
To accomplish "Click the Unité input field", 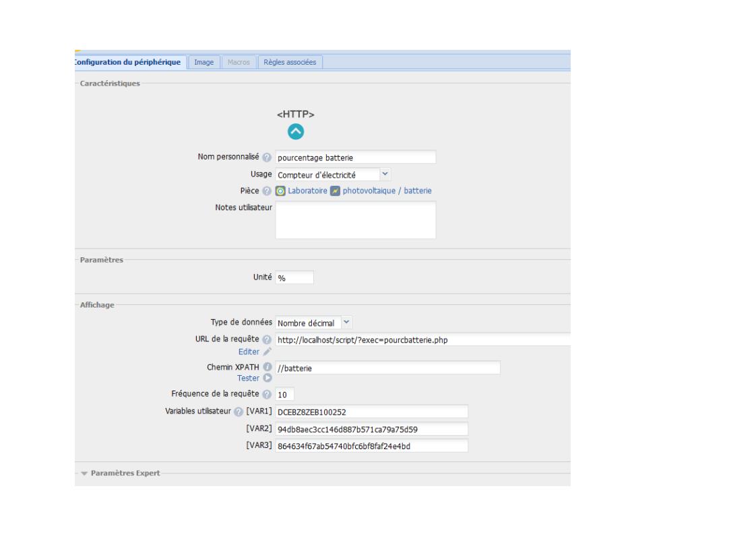I will pos(294,278).
